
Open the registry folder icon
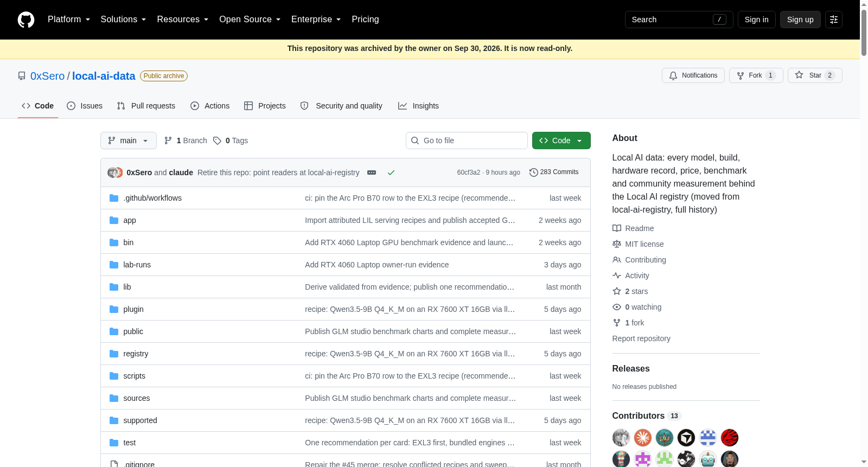point(114,354)
